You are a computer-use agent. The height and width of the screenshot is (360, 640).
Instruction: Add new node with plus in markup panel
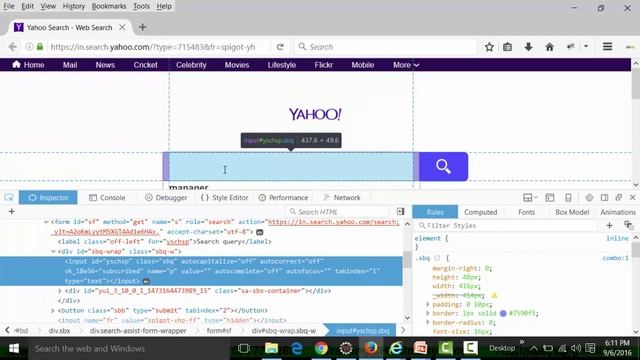tap(11, 211)
